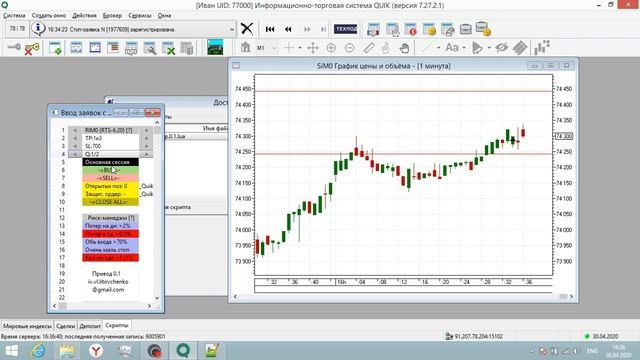
Task: Click the black Основная сессия cell
Action: click(x=110, y=162)
